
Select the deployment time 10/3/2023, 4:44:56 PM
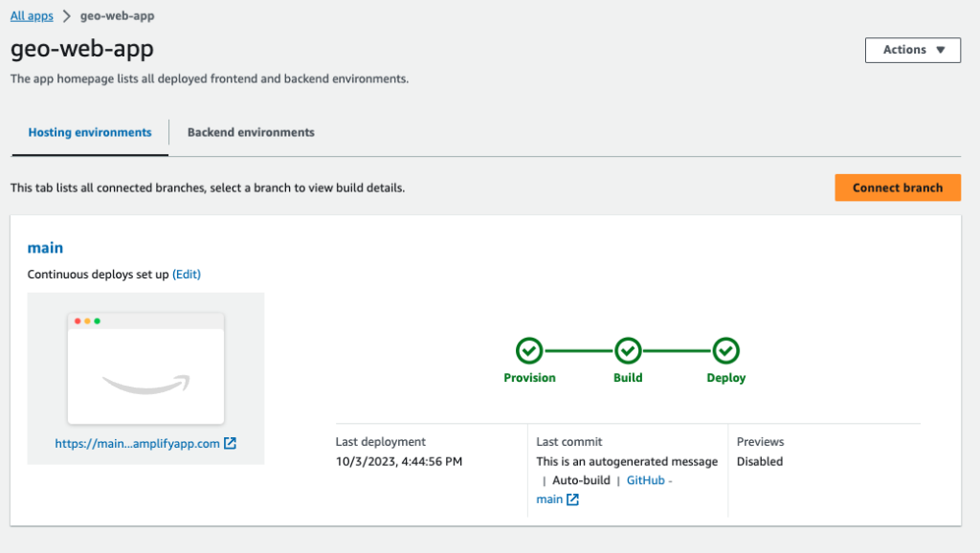click(399, 462)
